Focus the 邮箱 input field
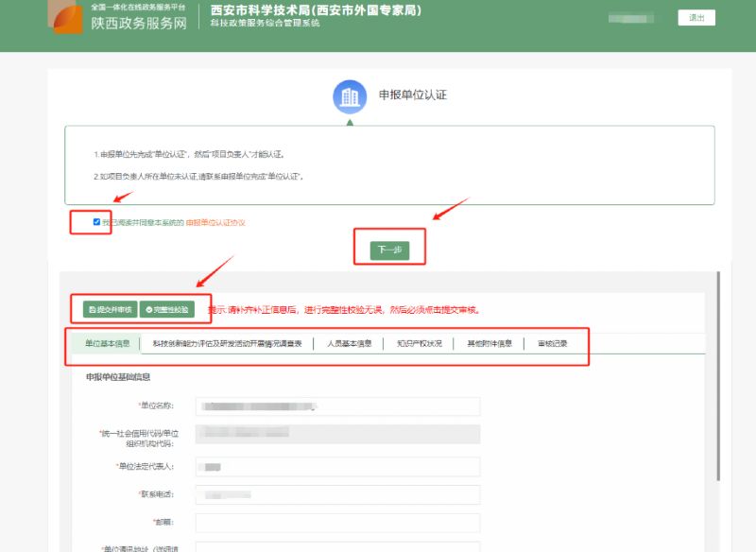756x552 pixels. (x=337, y=523)
